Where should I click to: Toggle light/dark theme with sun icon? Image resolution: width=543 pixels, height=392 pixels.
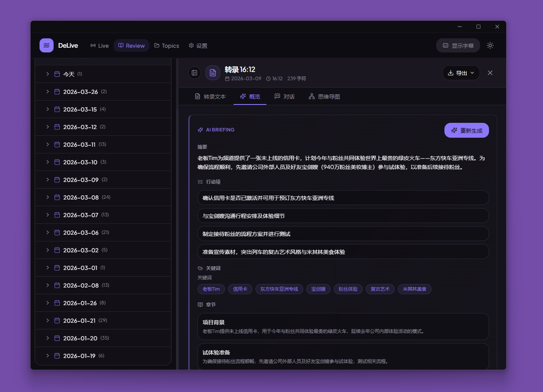click(490, 45)
